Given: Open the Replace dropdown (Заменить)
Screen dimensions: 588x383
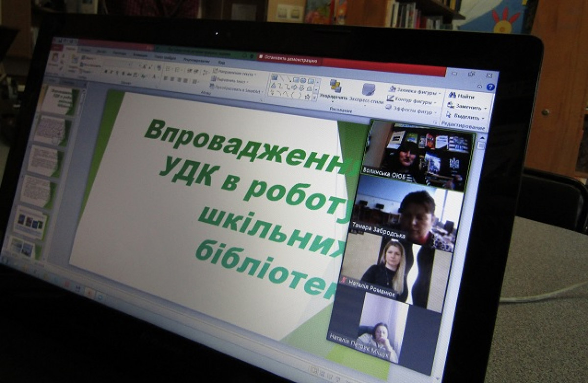Looking at the screenshot, I should pos(467,106).
